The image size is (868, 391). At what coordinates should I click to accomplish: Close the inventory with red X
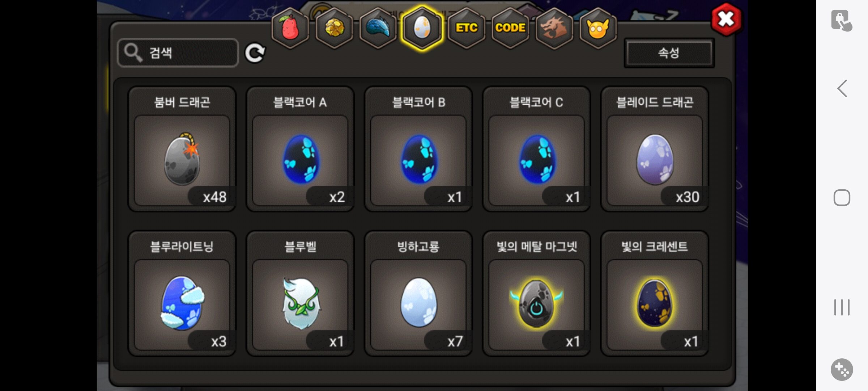[726, 19]
